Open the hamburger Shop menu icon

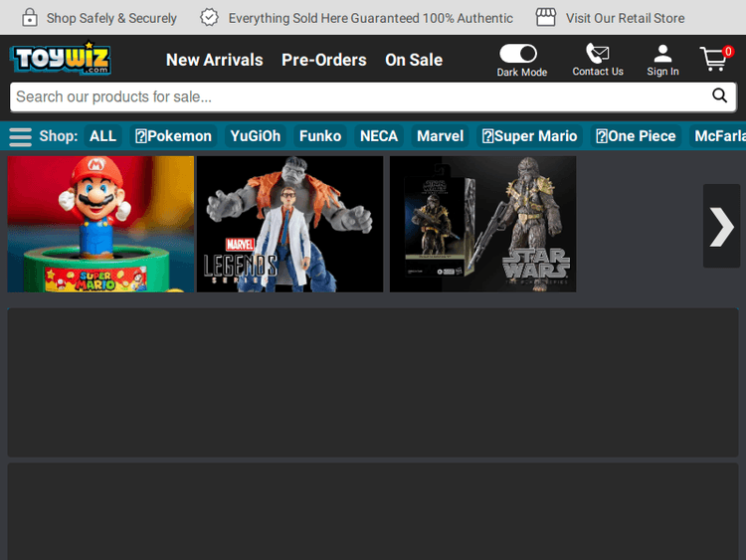[21, 136]
